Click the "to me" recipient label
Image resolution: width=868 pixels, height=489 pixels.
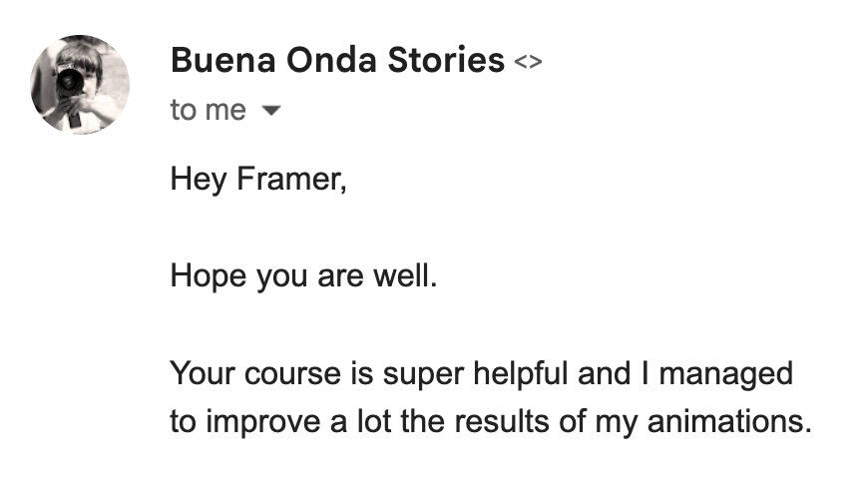click(x=208, y=111)
